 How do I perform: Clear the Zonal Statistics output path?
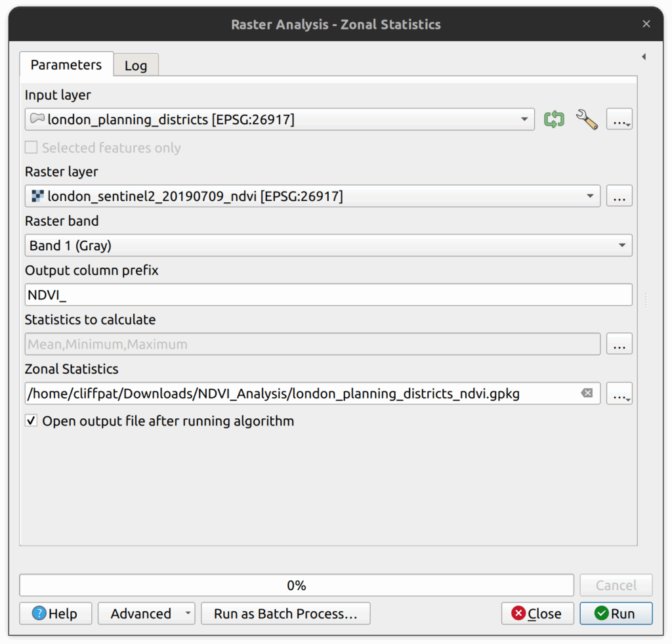click(587, 393)
